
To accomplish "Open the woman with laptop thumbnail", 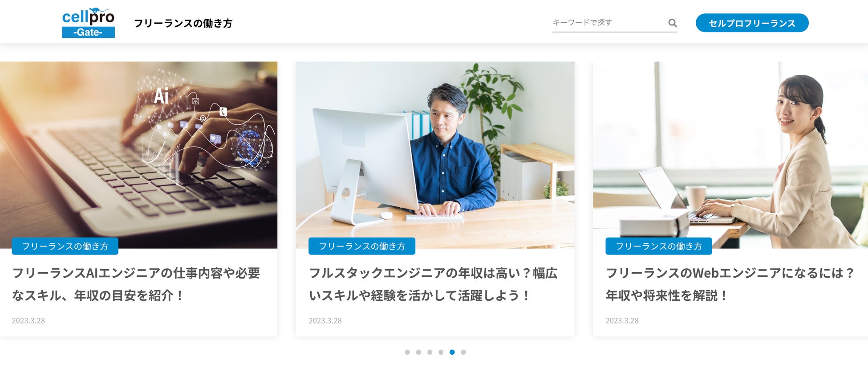I will (730, 155).
